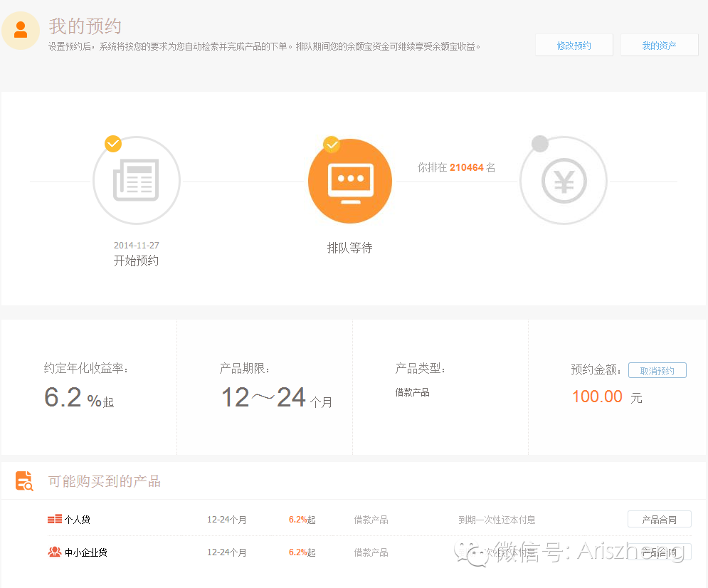Click the 排队等待 step label
Screen dimensions: 708x588
coord(349,248)
